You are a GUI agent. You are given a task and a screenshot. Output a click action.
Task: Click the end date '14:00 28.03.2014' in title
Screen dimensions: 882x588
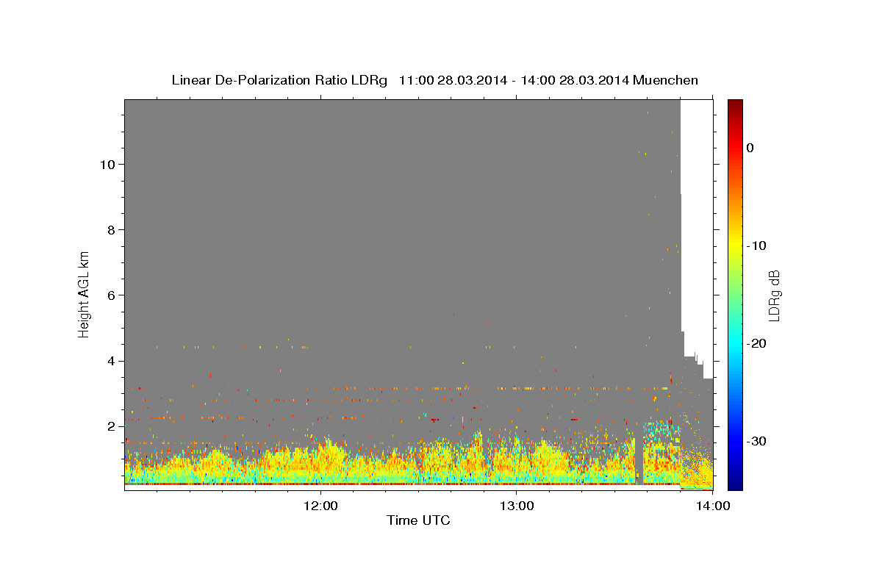[x=575, y=80]
